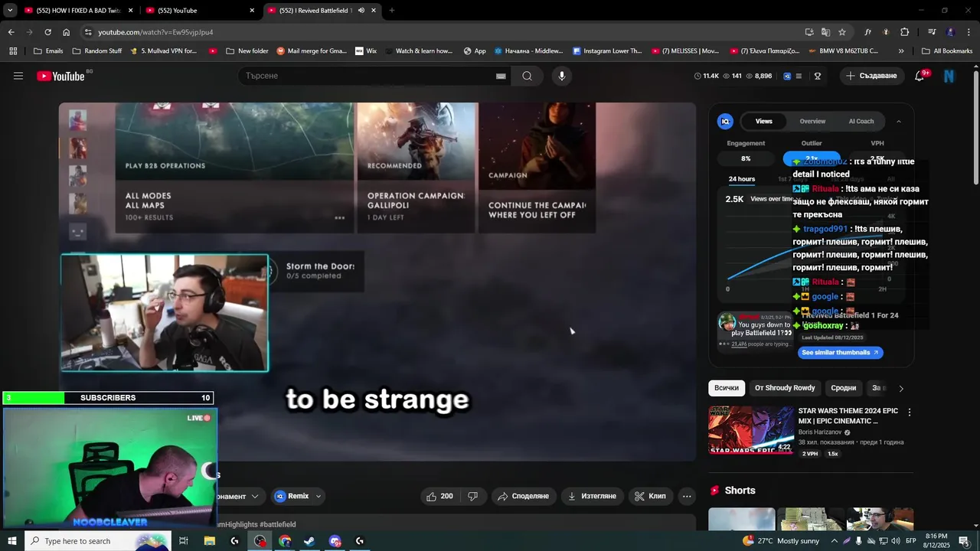Click the vidIQ logo in stats bar
Screen dimensions: 980x551
pyautogui.click(x=786, y=76)
